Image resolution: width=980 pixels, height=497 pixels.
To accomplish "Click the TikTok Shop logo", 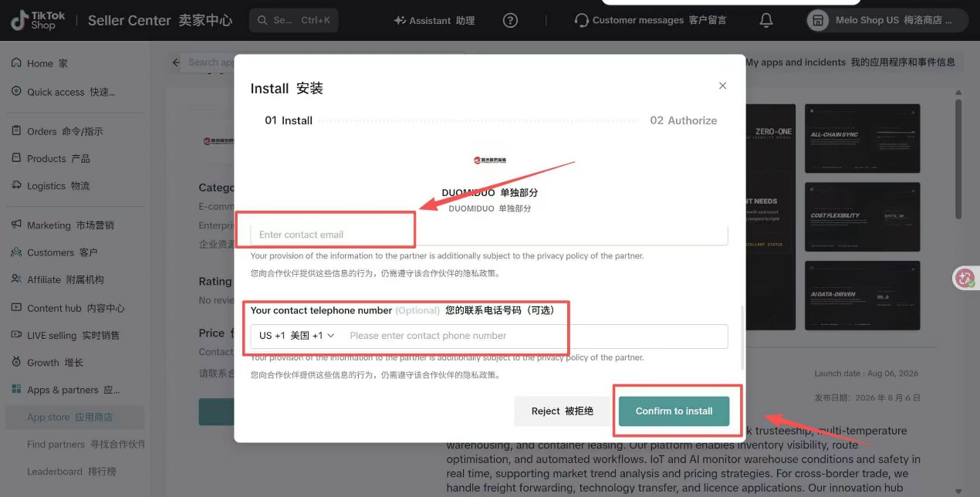I will point(38,21).
